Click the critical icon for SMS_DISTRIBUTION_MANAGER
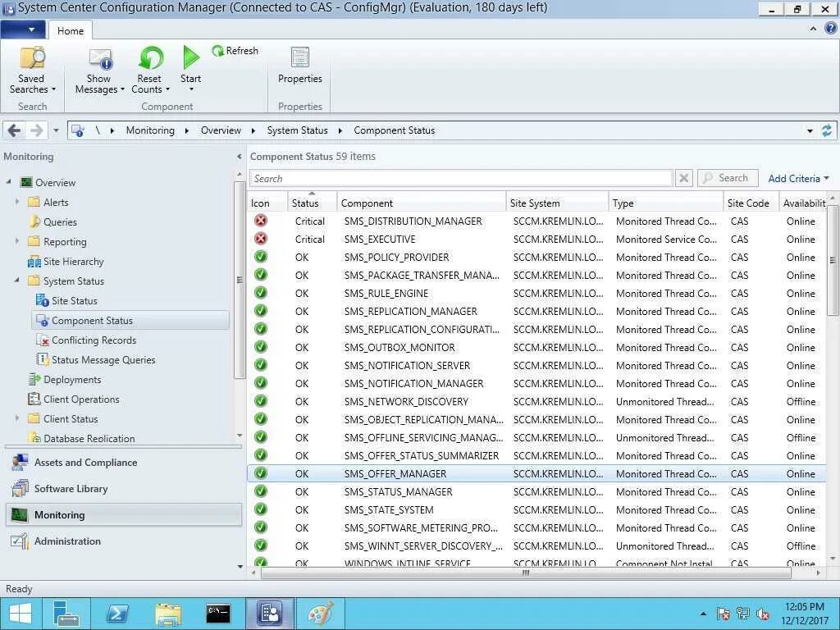Screen dimensions: 840x630 click(x=261, y=221)
